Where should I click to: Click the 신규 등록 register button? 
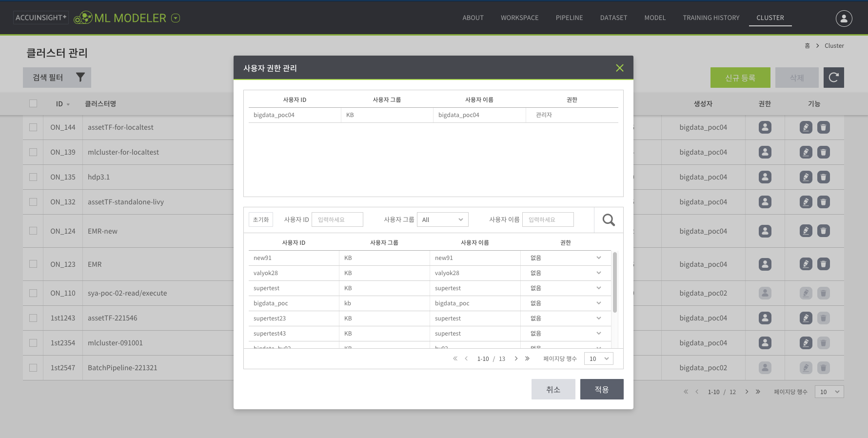coord(740,78)
